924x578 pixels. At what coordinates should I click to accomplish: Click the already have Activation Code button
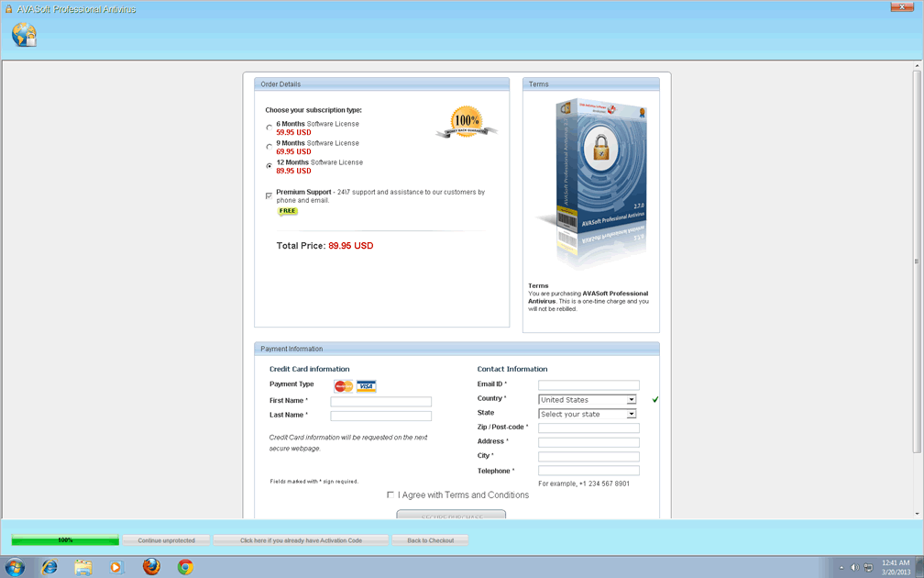[301, 540]
